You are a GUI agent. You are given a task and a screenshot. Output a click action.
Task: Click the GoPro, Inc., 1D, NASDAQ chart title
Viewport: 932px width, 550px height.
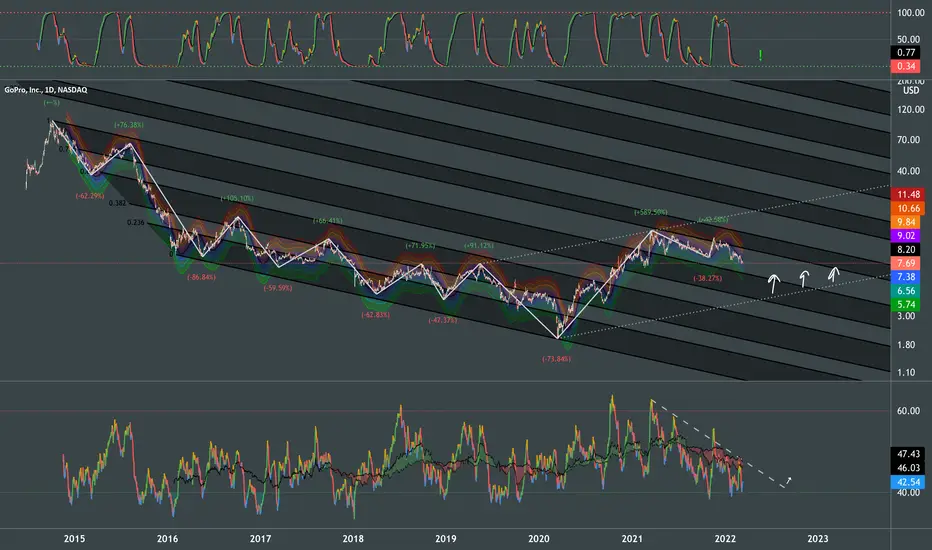click(46, 90)
